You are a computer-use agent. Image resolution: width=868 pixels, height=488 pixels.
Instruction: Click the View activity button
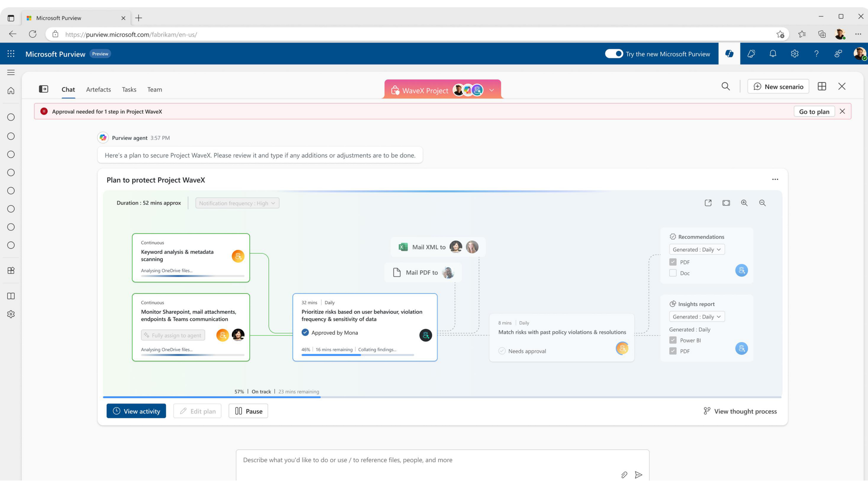click(136, 411)
